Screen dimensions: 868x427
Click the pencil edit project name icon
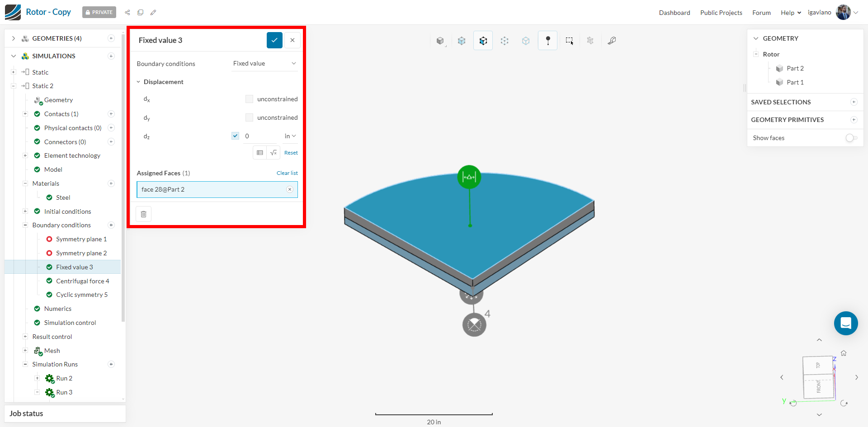coord(153,13)
